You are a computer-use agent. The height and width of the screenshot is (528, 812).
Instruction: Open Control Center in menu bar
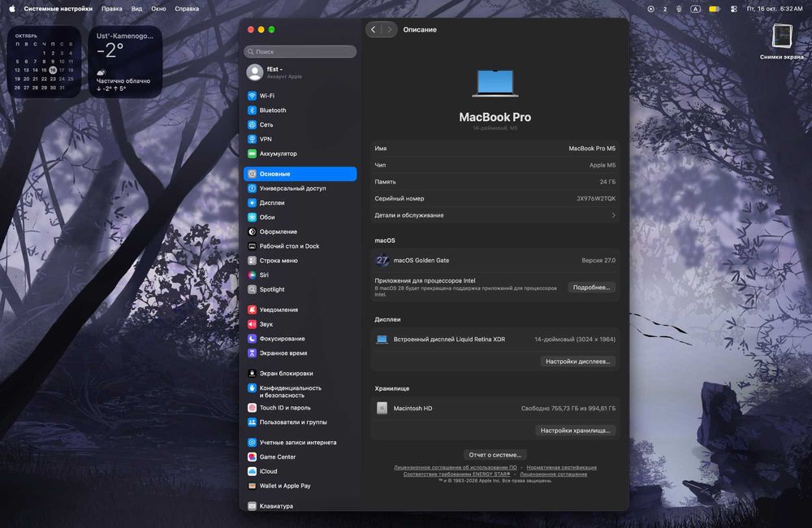pos(733,9)
